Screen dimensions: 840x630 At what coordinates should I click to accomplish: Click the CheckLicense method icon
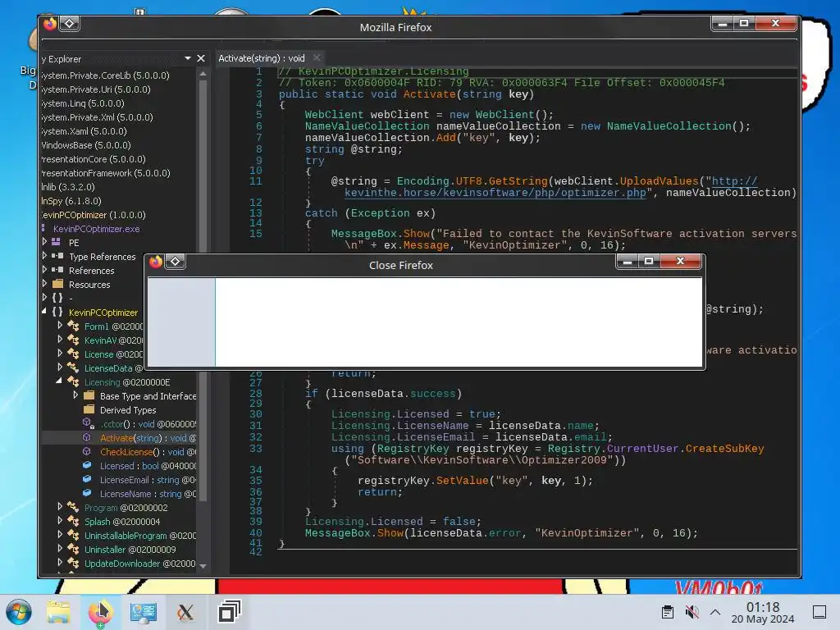coord(87,452)
